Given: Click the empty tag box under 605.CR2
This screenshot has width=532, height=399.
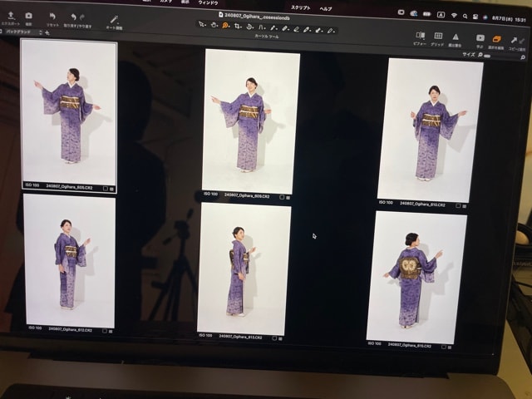Looking at the screenshot, I should pos(106,189).
